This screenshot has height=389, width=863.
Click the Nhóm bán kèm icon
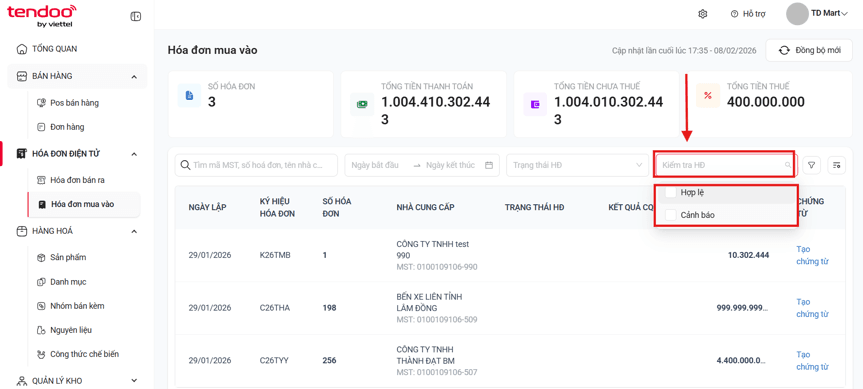click(41, 306)
